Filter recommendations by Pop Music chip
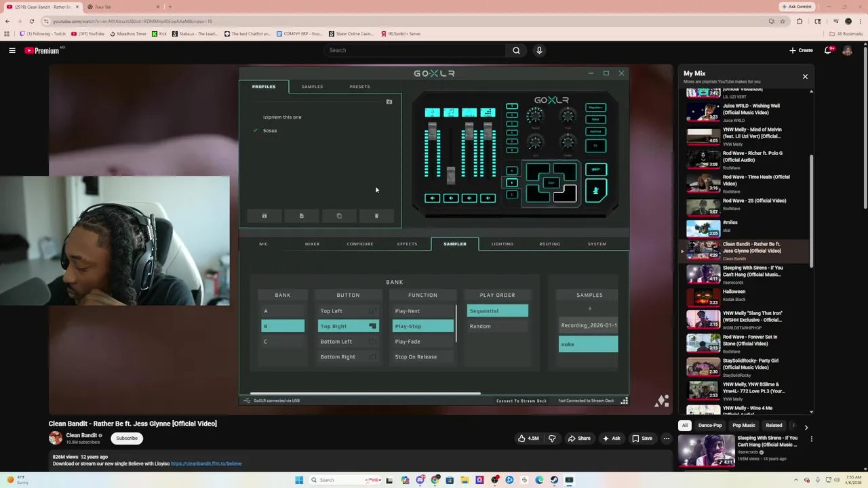The height and width of the screenshot is (488, 868). (x=743, y=426)
